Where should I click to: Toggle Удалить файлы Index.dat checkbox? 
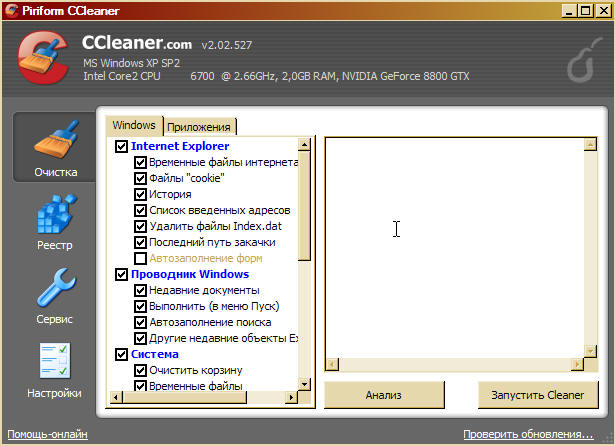click(x=140, y=226)
